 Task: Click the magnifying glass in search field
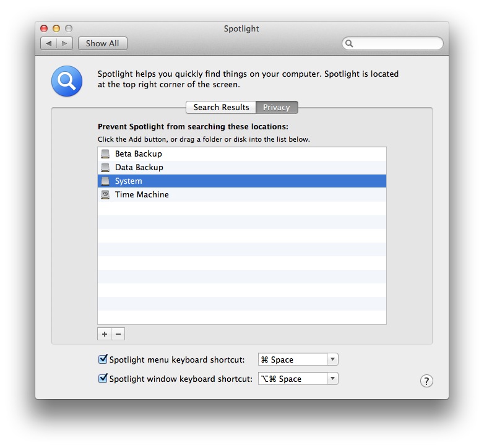(349, 43)
